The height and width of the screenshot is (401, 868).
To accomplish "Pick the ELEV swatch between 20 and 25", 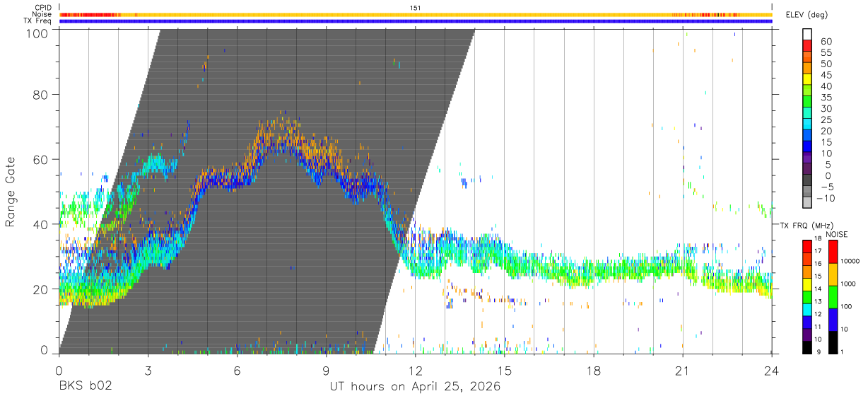I will click(807, 125).
